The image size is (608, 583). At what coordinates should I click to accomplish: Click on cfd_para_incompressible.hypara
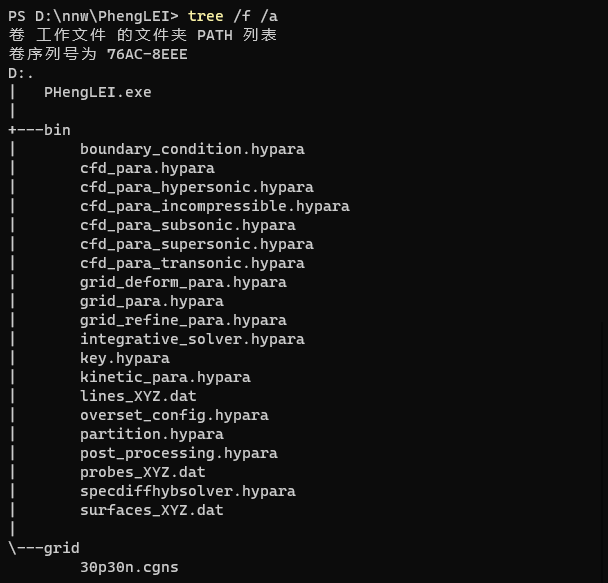tap(214, 206)
